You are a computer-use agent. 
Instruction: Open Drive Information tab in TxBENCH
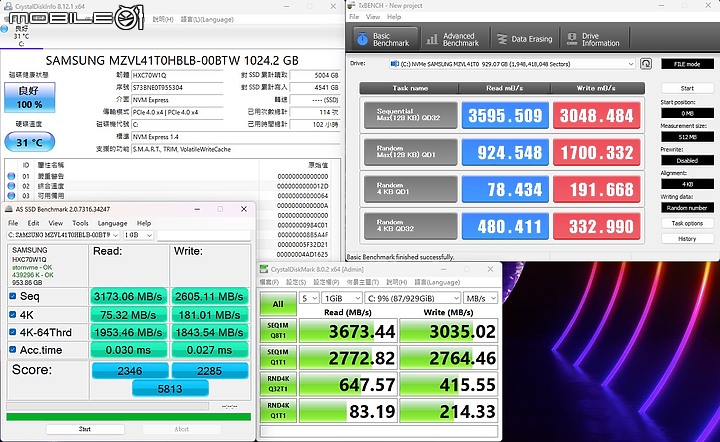pos(594,39)
